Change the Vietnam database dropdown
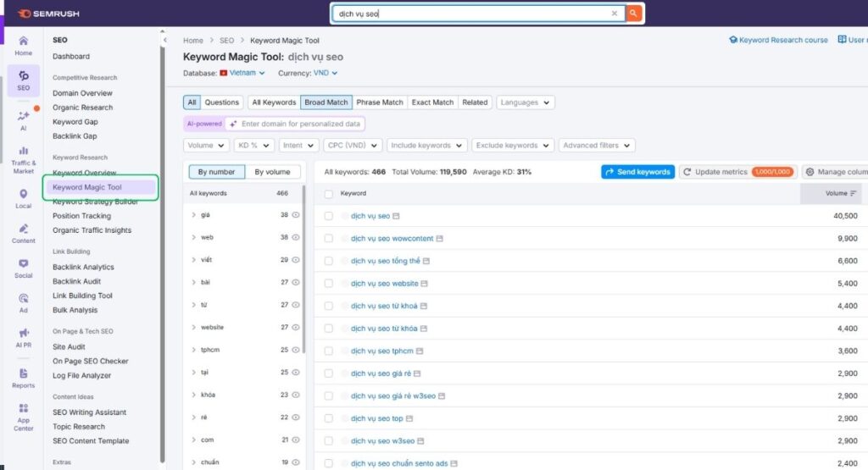Viewport: 868px width, 470px height. pos(242,73)
